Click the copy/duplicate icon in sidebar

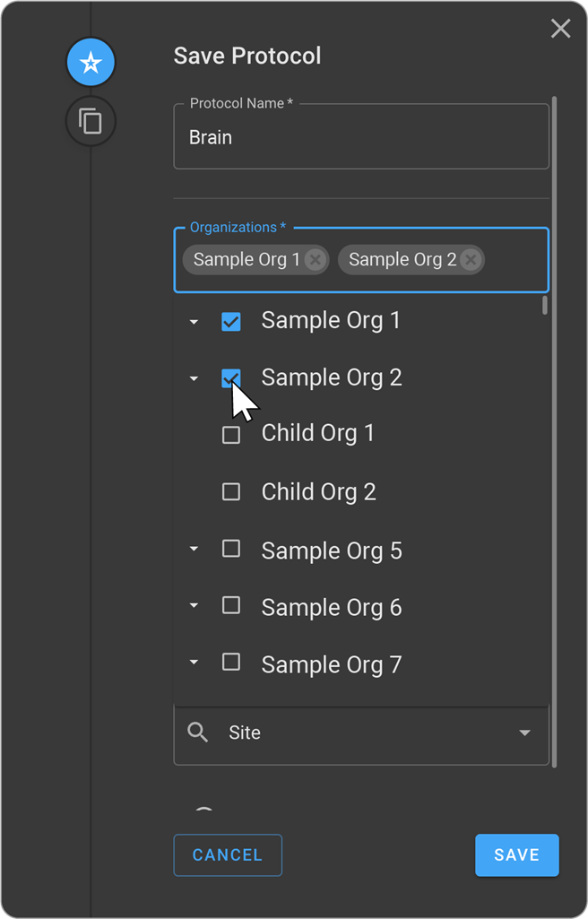pos(91,121)
